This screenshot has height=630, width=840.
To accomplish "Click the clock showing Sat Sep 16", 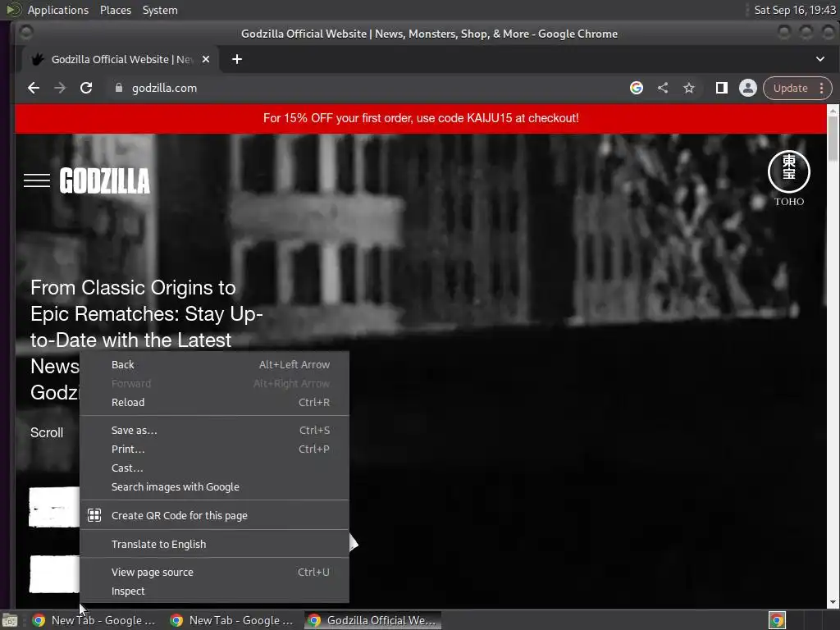I will point(794,10).
